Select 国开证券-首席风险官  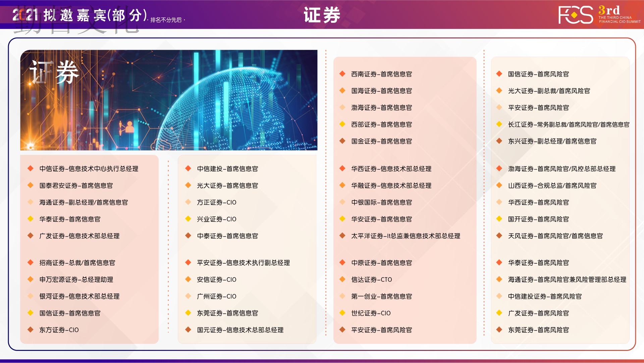[539, 219]
